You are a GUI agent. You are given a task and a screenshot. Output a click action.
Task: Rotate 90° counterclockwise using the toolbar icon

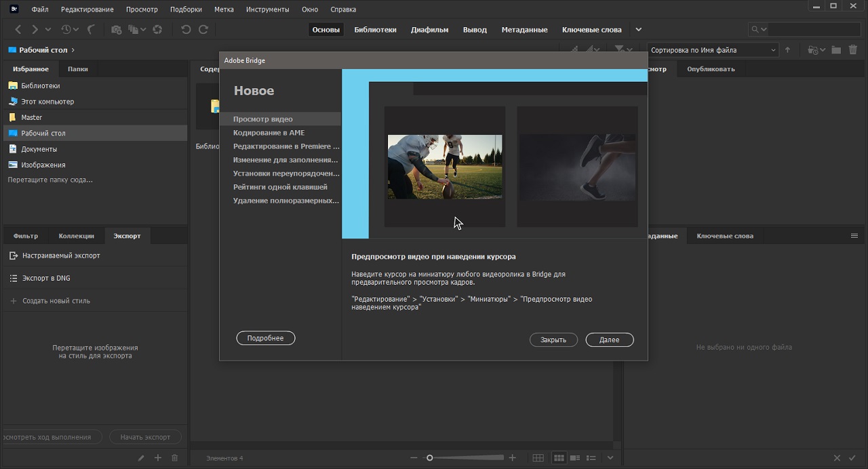(x=186, y=30)
